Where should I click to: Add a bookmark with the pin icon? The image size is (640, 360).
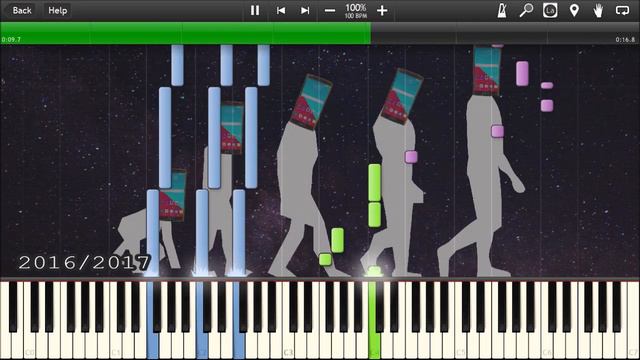point(574,10)
